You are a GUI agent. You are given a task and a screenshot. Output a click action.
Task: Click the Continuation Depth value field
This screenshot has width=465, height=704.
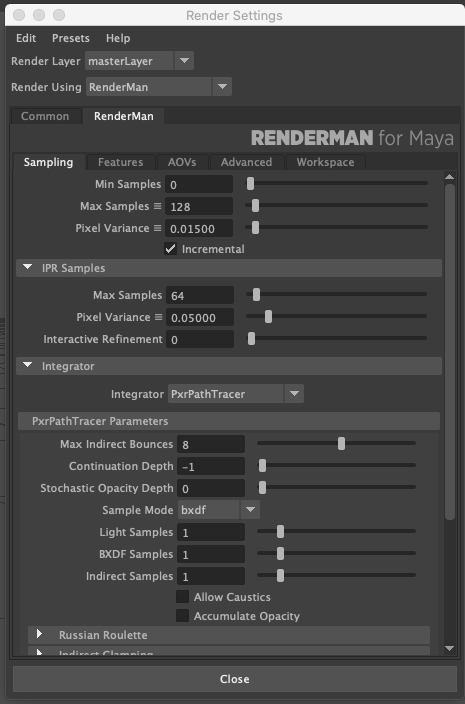(x=211, y=466)
